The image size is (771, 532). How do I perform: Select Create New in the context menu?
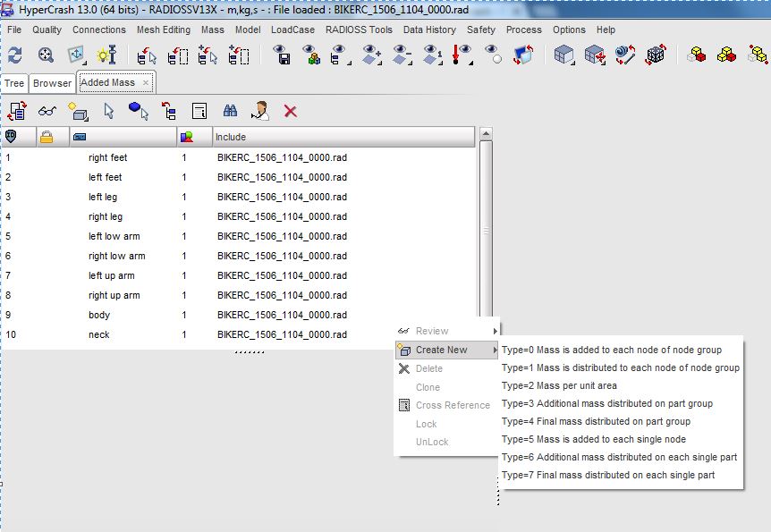pyautogui.click(x=447, y=350)
